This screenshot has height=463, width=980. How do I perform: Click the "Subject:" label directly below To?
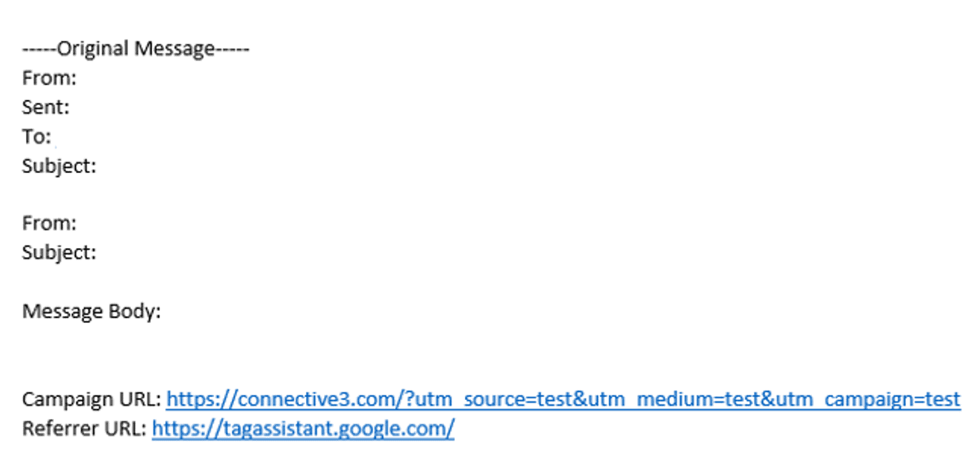59,167
